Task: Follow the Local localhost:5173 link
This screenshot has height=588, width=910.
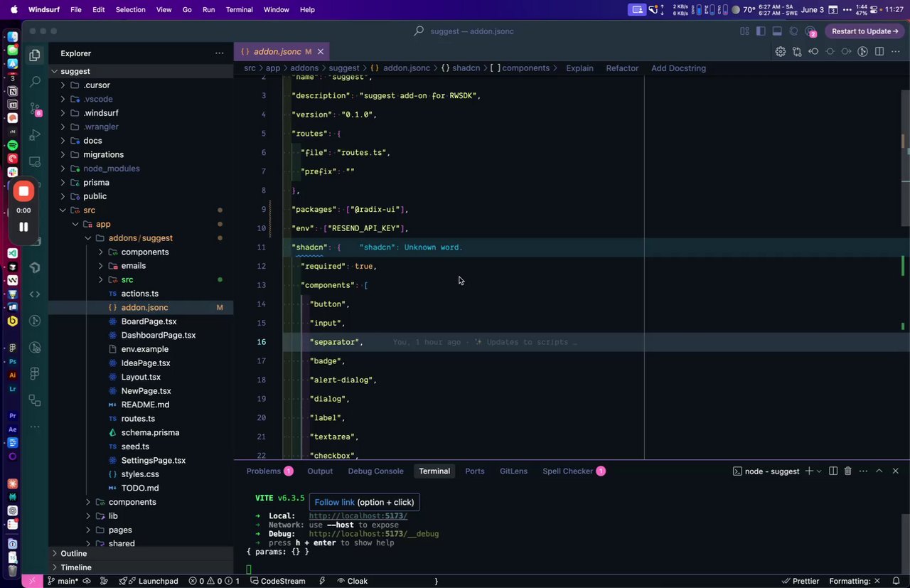Action: click(358, 516)
